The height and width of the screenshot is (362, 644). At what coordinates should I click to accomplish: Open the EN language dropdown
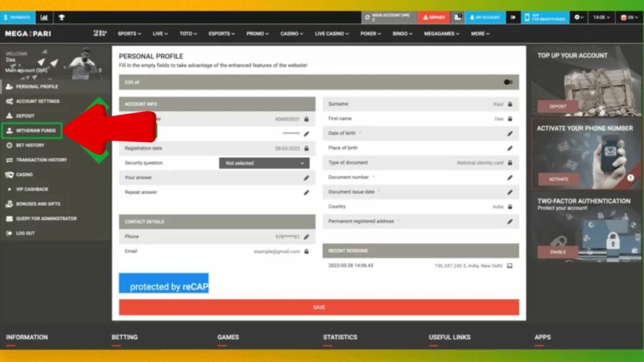point(629,17)
